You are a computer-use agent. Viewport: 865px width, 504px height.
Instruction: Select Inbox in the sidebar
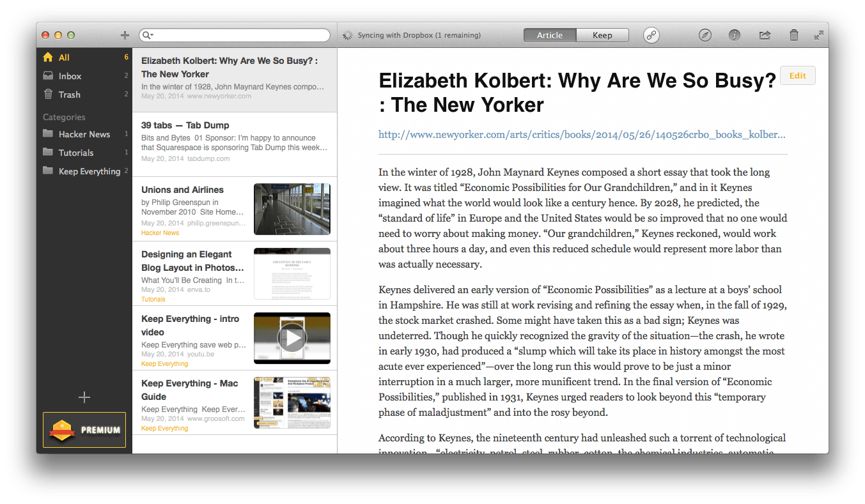[84, 76]
